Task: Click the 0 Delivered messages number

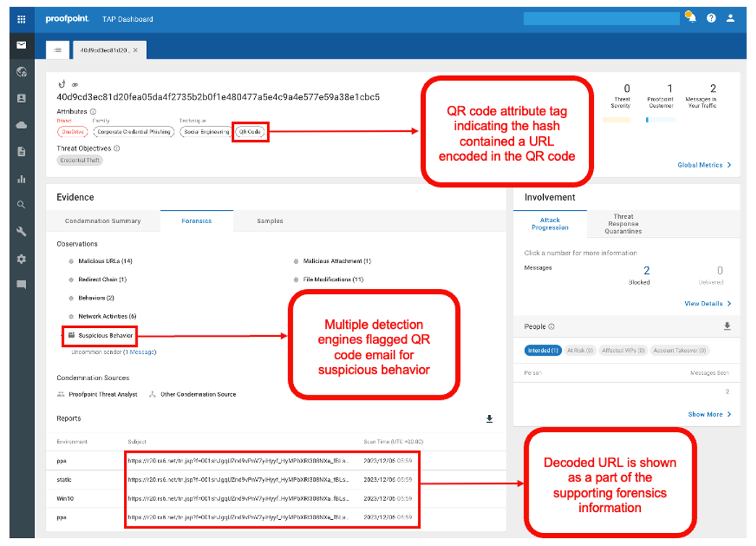Action: [720, 271]
